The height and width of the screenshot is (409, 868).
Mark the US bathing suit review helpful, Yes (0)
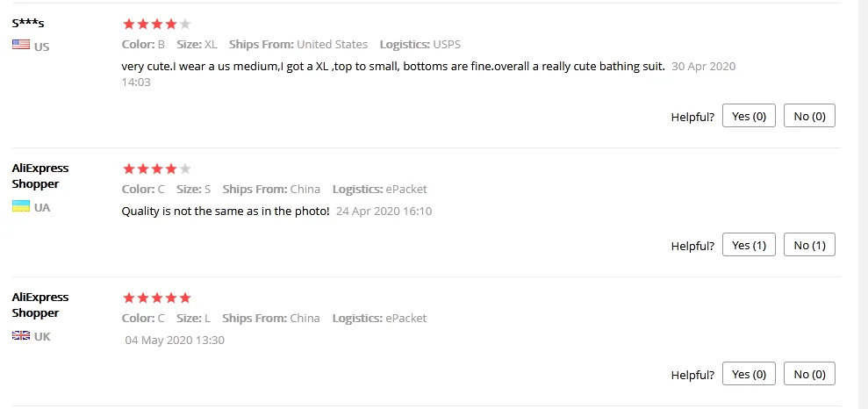pyautogui.click(x=749, y=116)
